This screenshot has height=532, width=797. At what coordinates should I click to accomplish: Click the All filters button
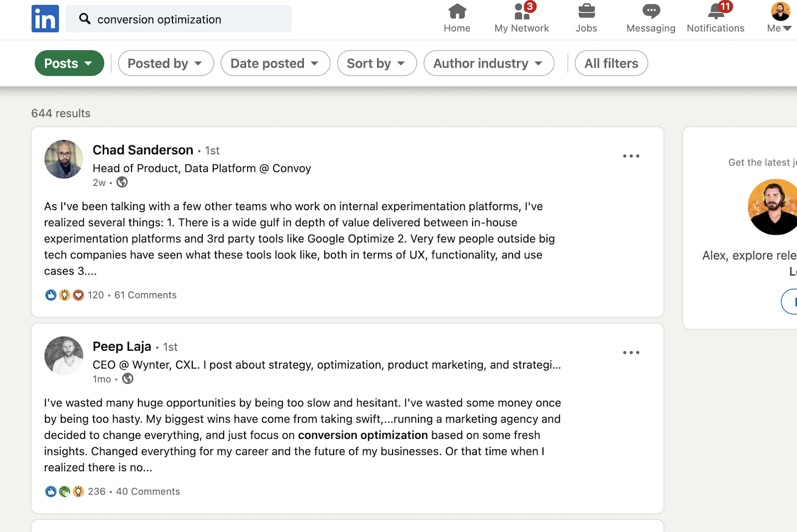(x=611, y=63)
